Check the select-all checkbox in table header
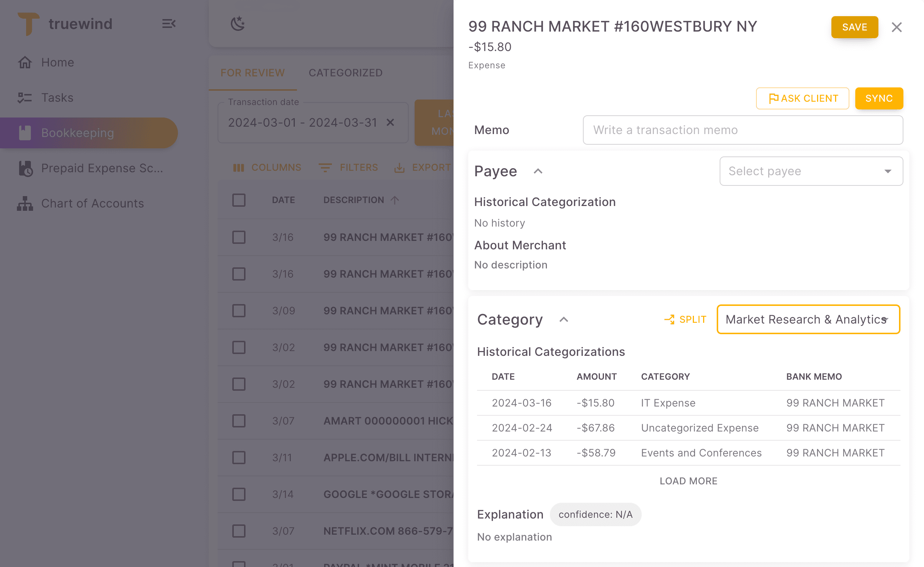Viewport: 924px width, 567px height. (x=239, y=200)
